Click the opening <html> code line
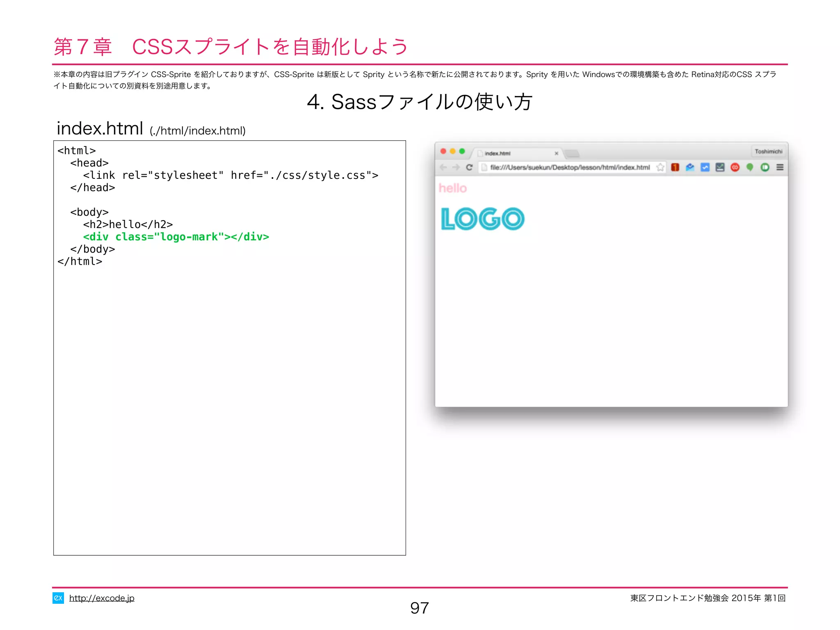This screenshot has width=840, height=630. click(77, 151)
